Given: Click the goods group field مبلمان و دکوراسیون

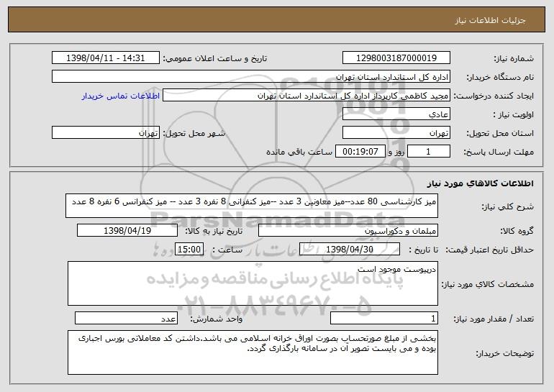Looking at the screenshot, I should tap(348, 230).
